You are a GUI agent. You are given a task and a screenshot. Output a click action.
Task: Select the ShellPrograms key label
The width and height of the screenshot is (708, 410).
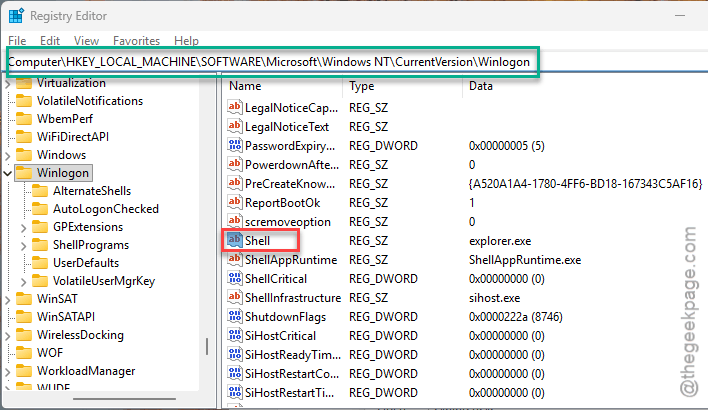91,245
